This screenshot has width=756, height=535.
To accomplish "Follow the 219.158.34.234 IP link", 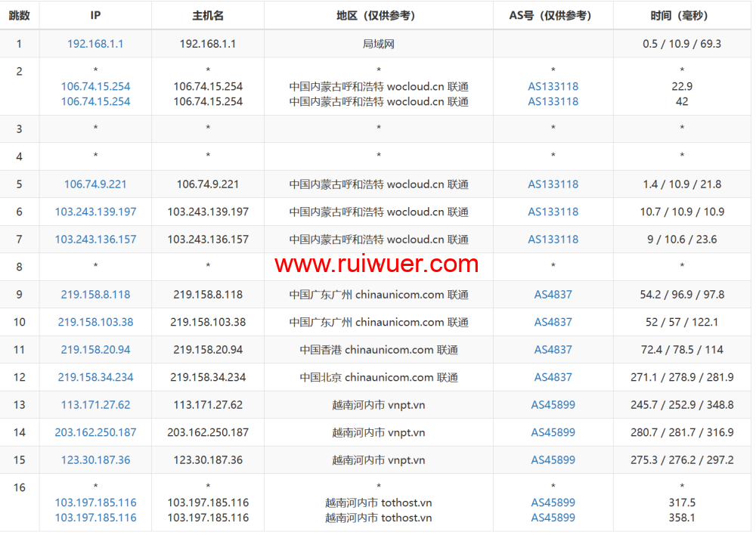I will point(95,377).
